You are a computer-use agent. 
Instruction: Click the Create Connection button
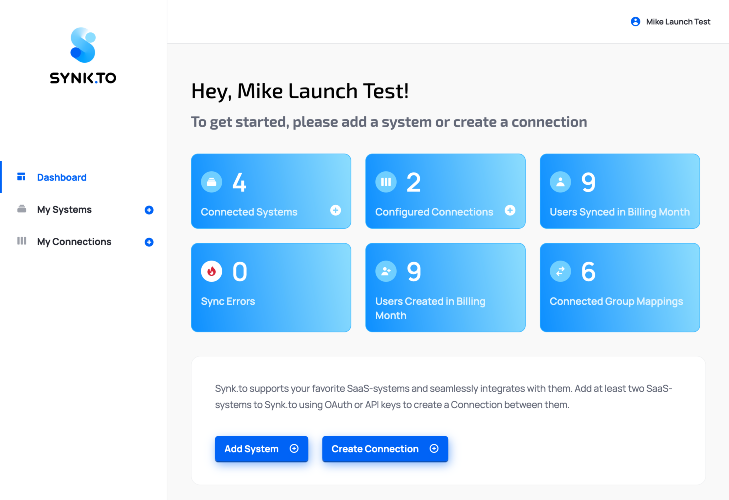click(385, 449)
